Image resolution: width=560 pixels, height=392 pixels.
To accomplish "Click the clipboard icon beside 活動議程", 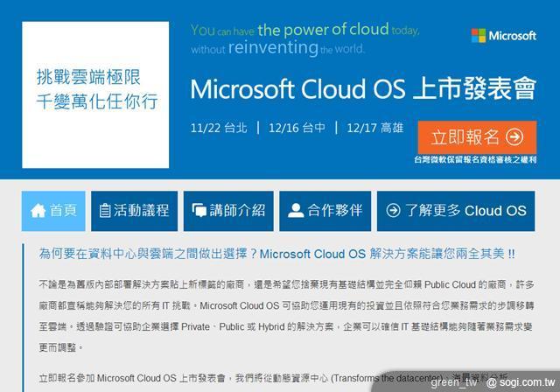I will click(x=105, y=210).
